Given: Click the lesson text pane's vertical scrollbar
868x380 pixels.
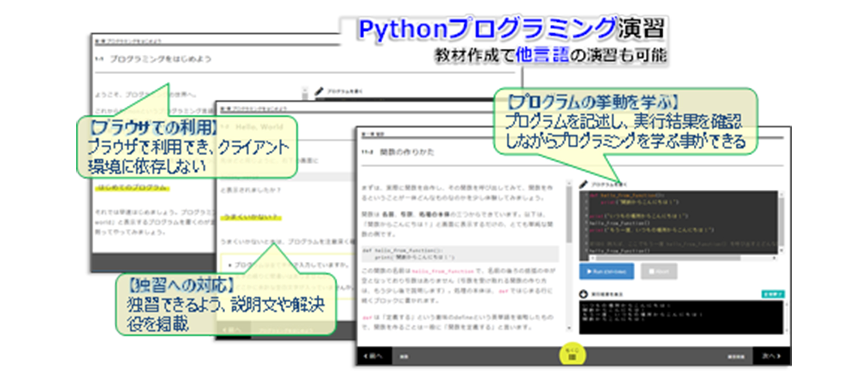Looking at the screenshot, I should click(569, 217).
